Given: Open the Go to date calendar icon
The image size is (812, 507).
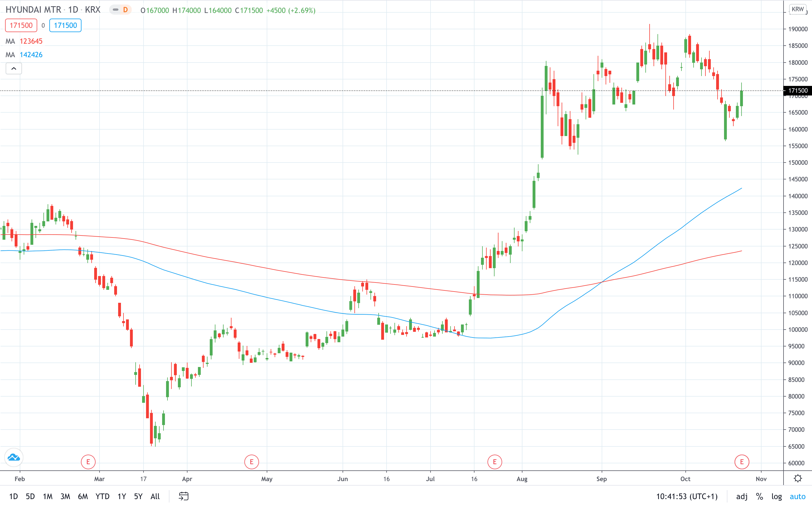Looking at the screenshot, I should 183,497.
